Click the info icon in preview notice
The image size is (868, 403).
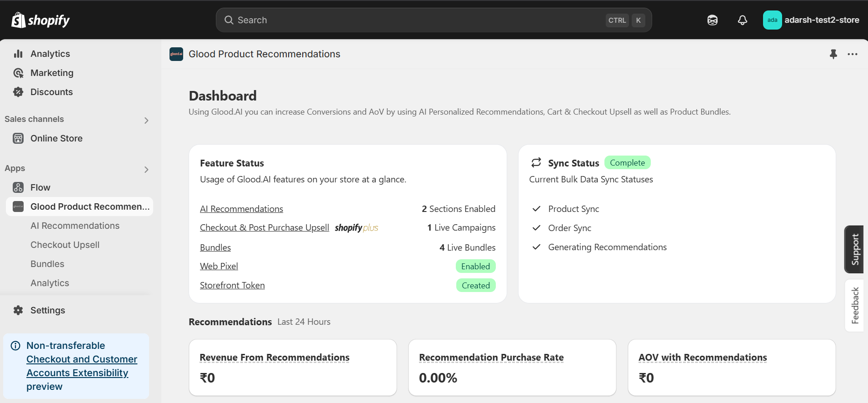[x=15, y=346]
